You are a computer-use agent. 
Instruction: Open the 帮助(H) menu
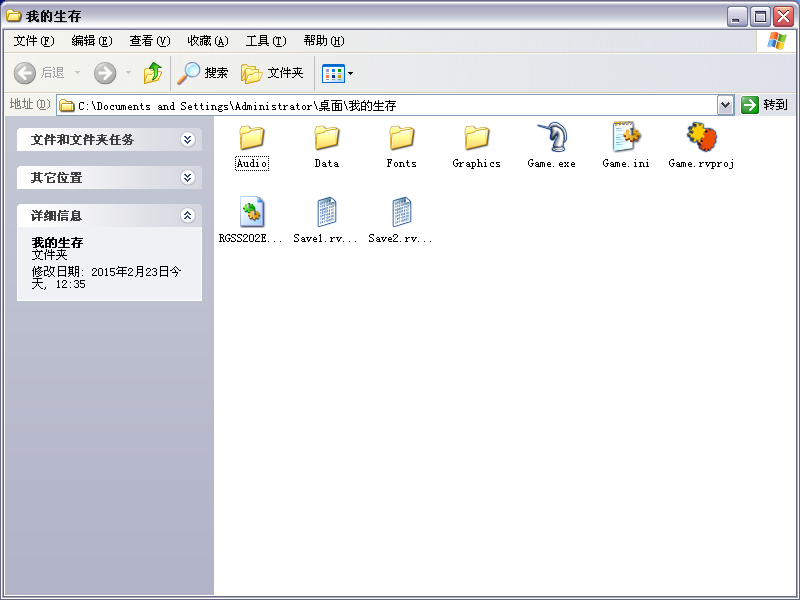coord(324,41)
